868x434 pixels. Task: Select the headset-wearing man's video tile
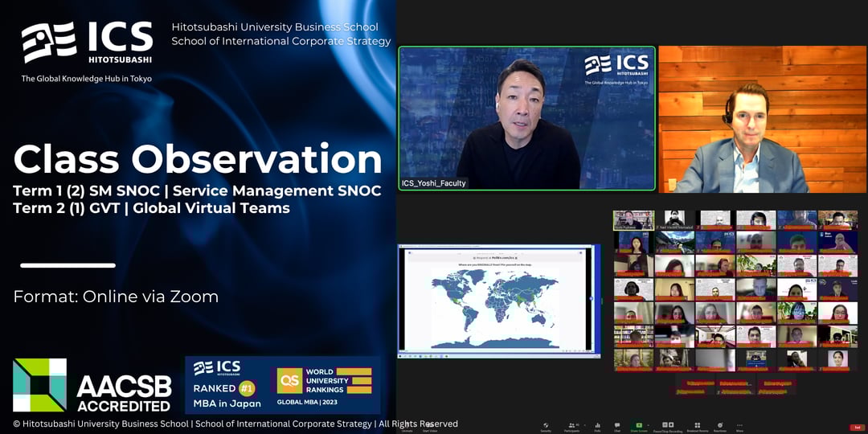tap(763, 119)
